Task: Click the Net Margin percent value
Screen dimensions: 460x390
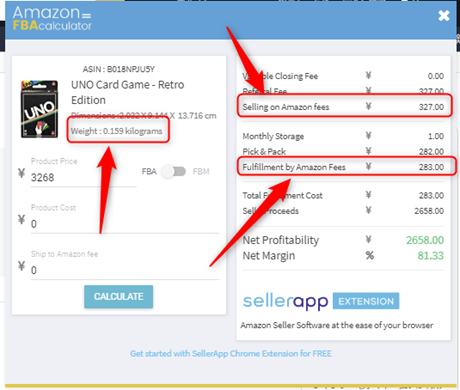Action: pyautogui.click(x=430, y=256)
